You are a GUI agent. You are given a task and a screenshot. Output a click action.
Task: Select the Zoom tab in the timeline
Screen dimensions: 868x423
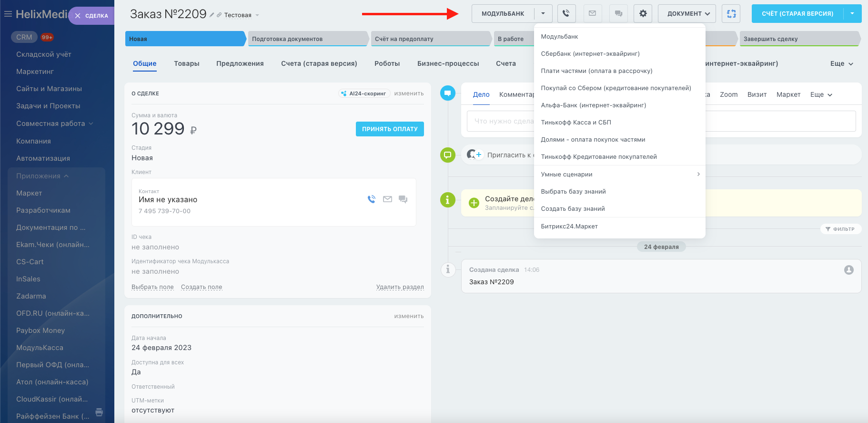[729, 94]
